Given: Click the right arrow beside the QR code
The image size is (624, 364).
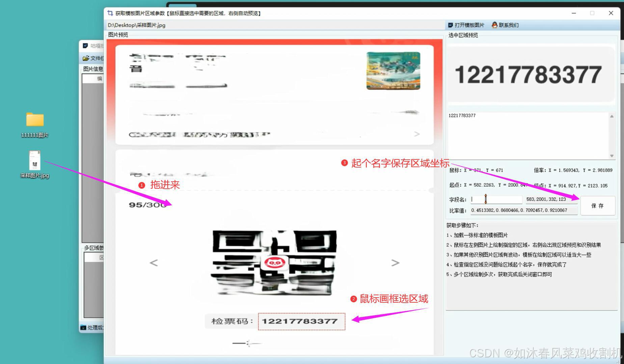Looking at the screenshot, I should tap(395, 263).
